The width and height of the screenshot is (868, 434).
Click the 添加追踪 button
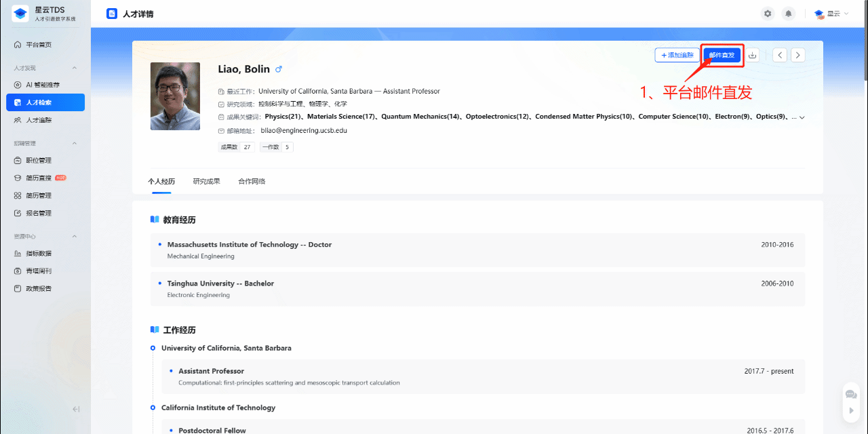tap(677, 55)
